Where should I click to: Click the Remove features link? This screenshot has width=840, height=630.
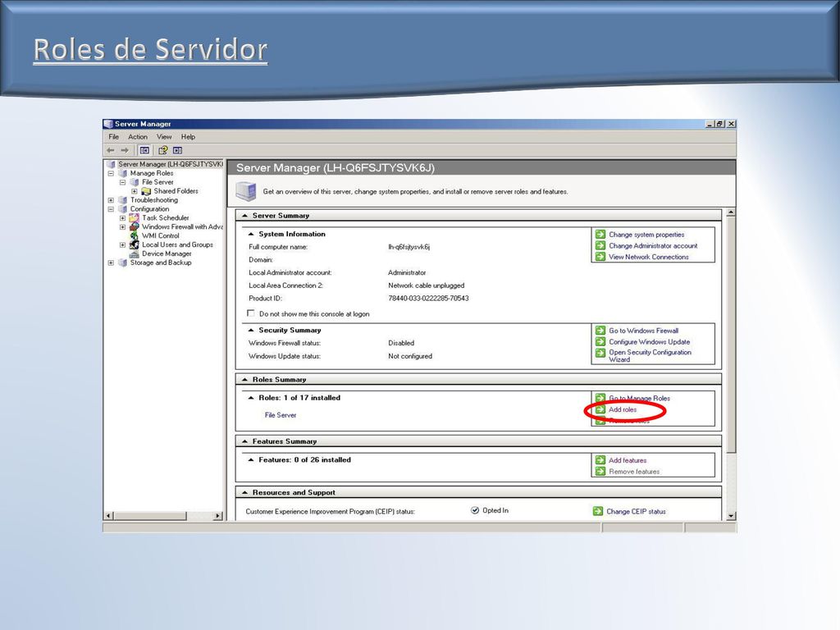click(x=634, y=472)
